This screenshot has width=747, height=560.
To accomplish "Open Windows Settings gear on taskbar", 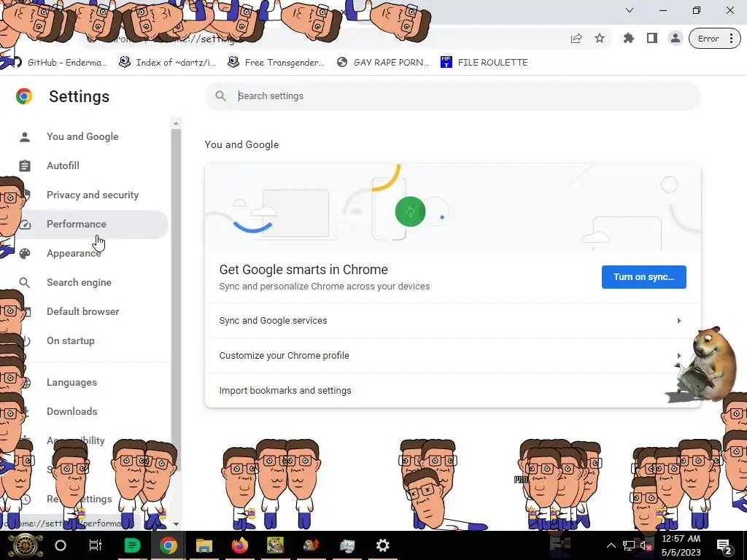I will 382,545.
